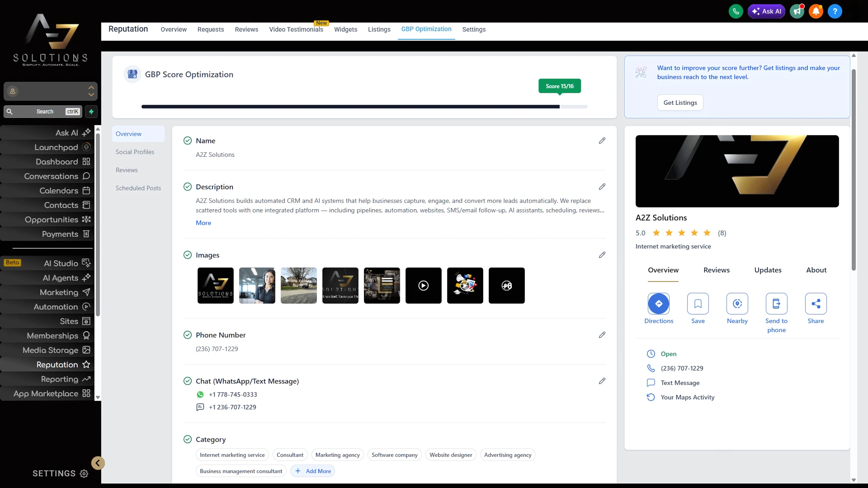Click the pencil icon to edit Description
The width and height of the screenshot is (868, 488).
point(602,187)
